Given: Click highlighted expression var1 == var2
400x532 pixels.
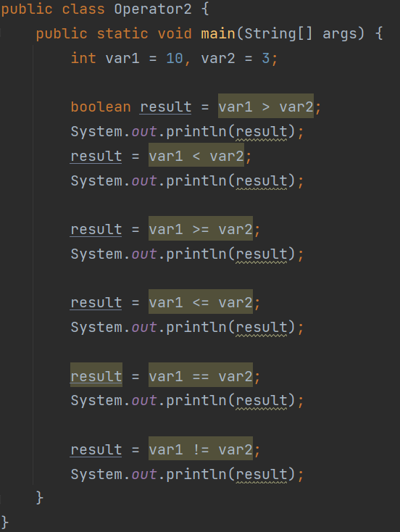Looking at the screenshot, I should pyautogui.click(x=201, y=375).
